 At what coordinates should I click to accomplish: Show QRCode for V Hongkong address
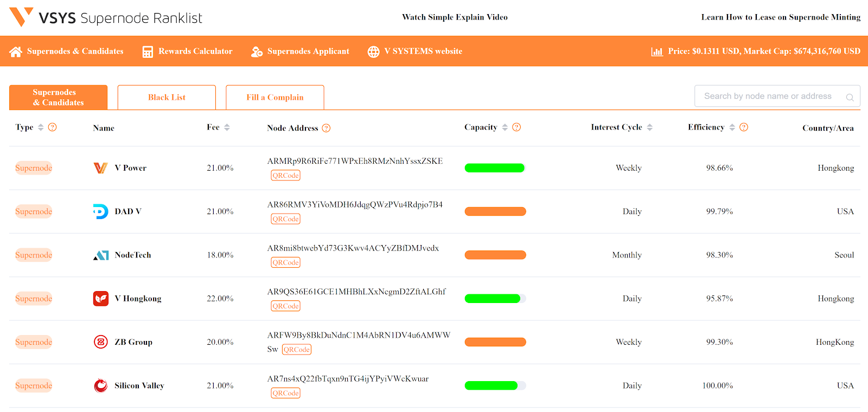point(285,306)
